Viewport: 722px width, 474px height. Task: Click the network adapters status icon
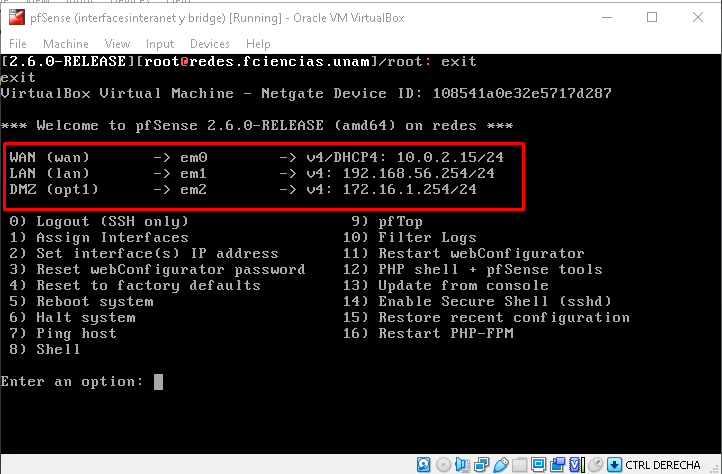tap(481, 464)
